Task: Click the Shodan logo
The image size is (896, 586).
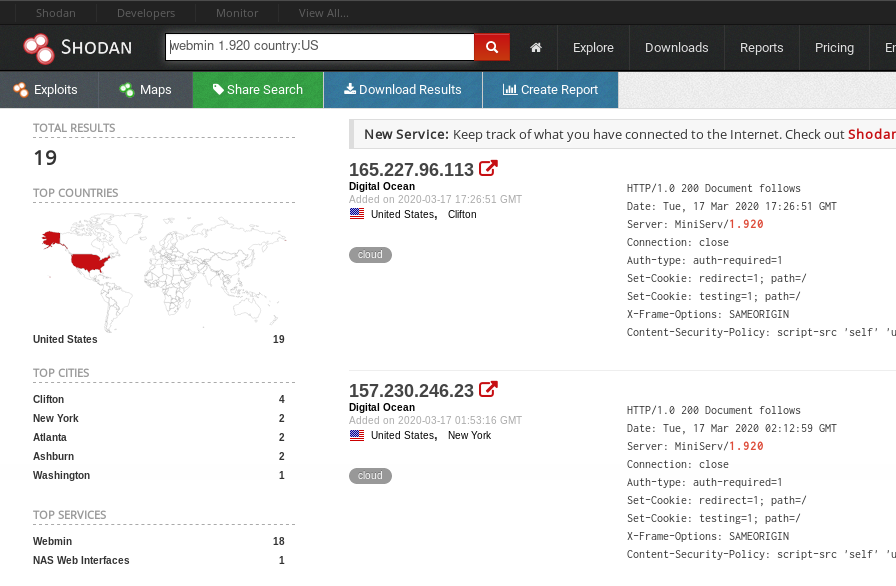Action: 78,48
